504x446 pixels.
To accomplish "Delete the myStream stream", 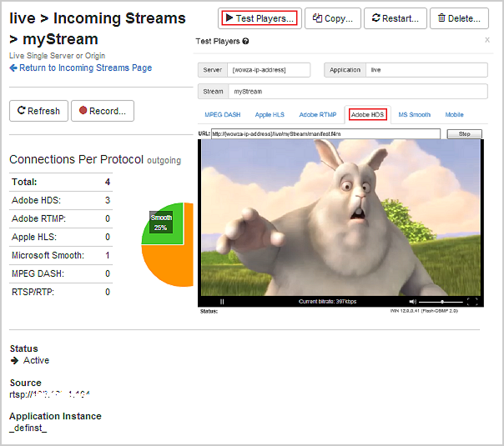I will click(459, 18).
